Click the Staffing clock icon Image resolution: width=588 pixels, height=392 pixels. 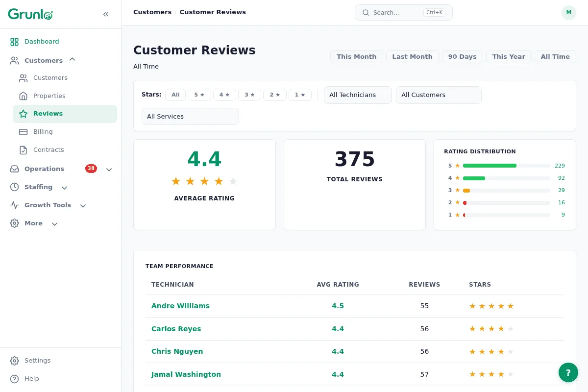click(15, 187)
